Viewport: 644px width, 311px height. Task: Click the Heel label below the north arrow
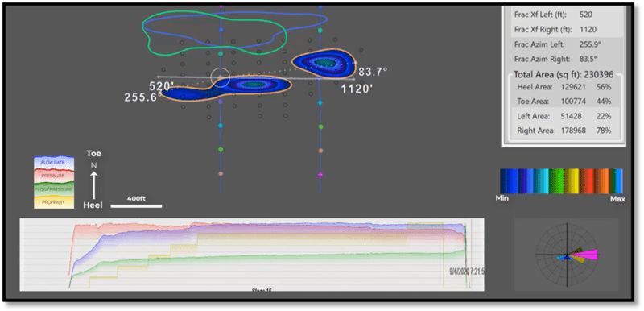(93, 205)
